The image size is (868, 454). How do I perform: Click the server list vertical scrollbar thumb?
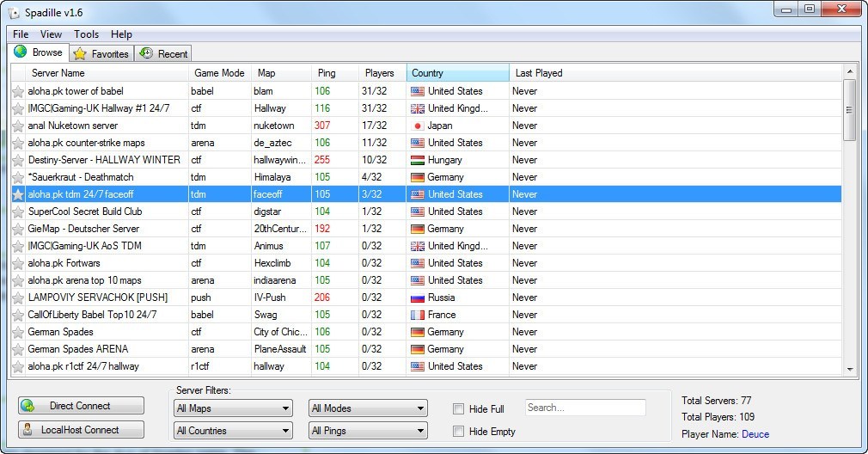pyautogui.click(x=849, y=109)
